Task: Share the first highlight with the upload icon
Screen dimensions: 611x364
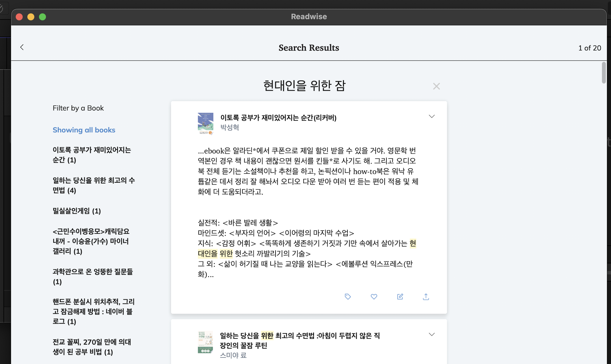Action: tap(426, 297)
